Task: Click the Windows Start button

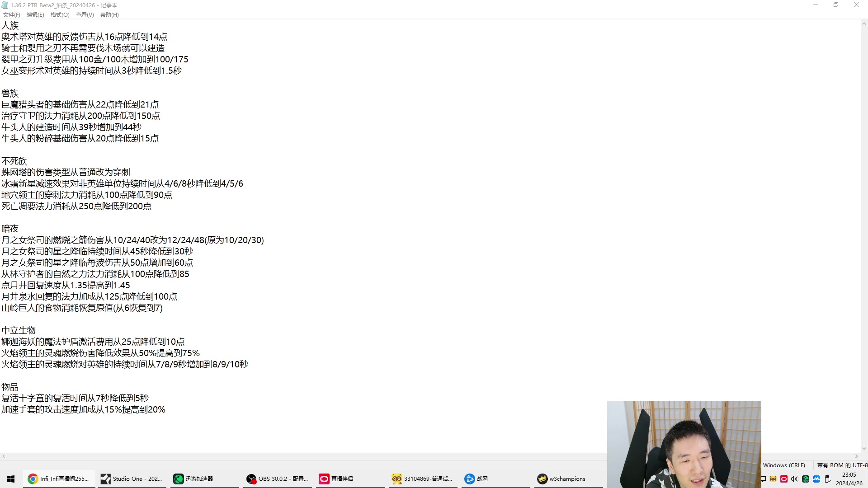Action: pyautogui.click(x=11, y=479)
